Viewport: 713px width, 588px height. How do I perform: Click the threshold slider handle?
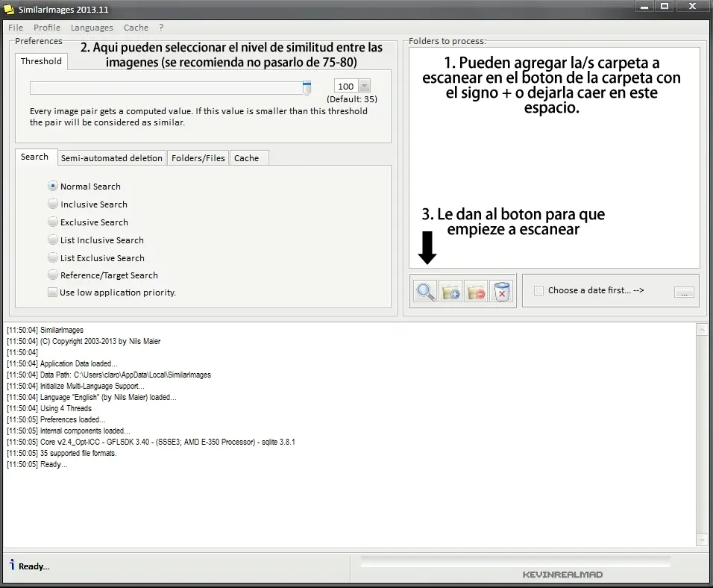pyautogui.click(x=307, y=88)
